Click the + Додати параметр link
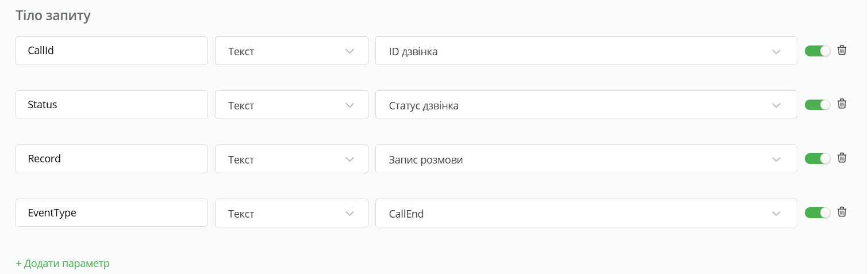 (63, 264)
